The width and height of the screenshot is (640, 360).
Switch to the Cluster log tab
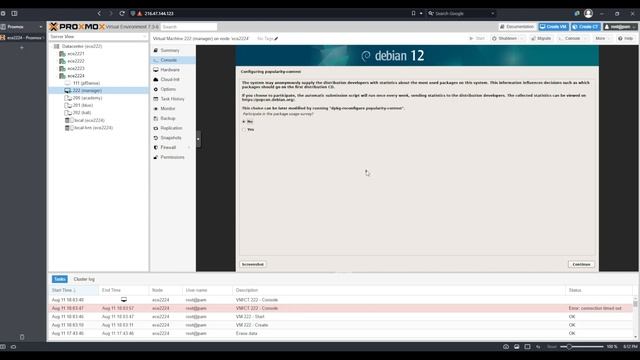click(84, 279)
